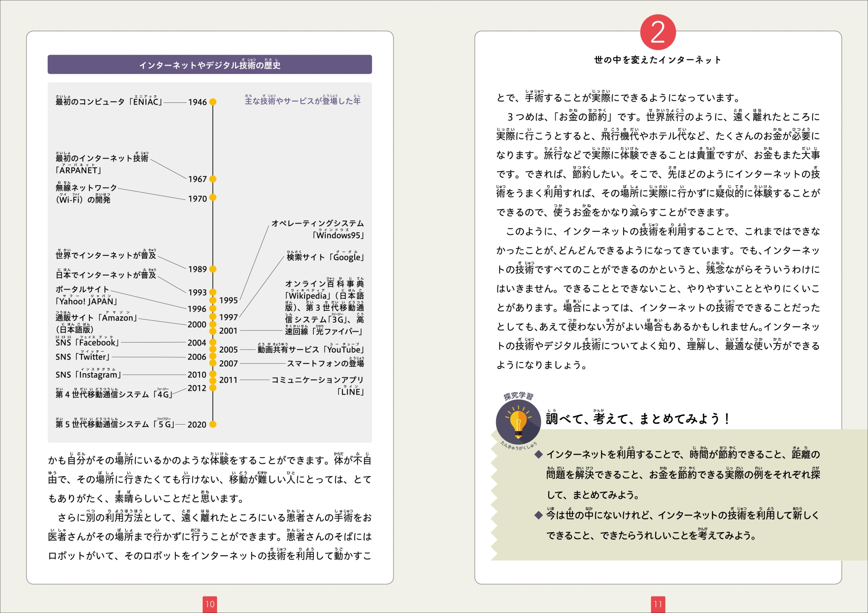The width and height of the screenshot is (868, 613).
Task: Click the 1967 timeline dot
Action: (x=213, y=179)
